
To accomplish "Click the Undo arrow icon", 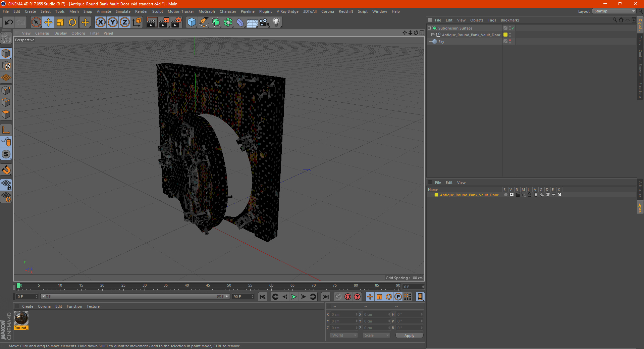I will (9, 22).
